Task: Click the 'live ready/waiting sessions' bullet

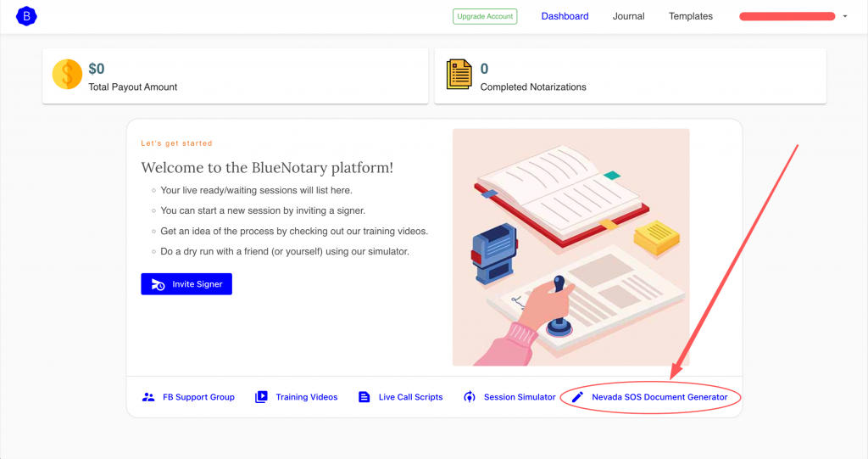Action: 256,190
